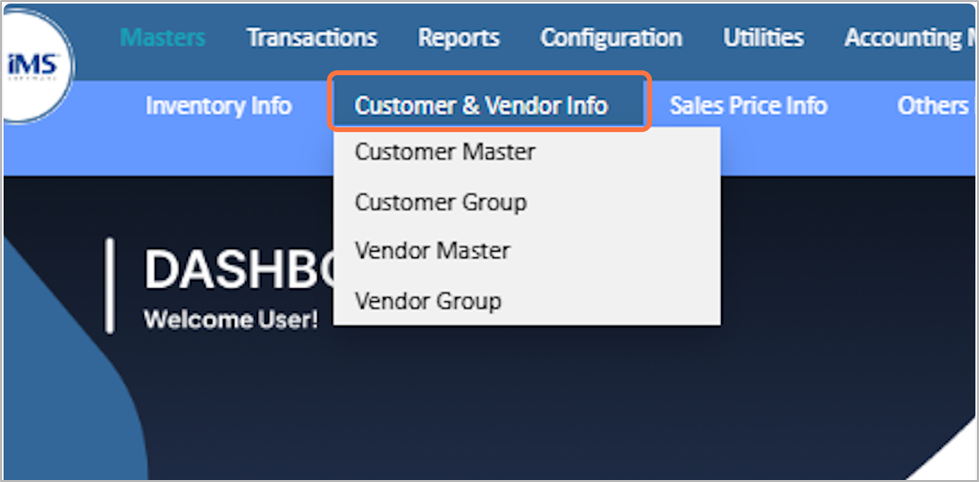This screenshot has width=979, height=482.
Task: Expand the Others submenu
Action: [932, 105]
